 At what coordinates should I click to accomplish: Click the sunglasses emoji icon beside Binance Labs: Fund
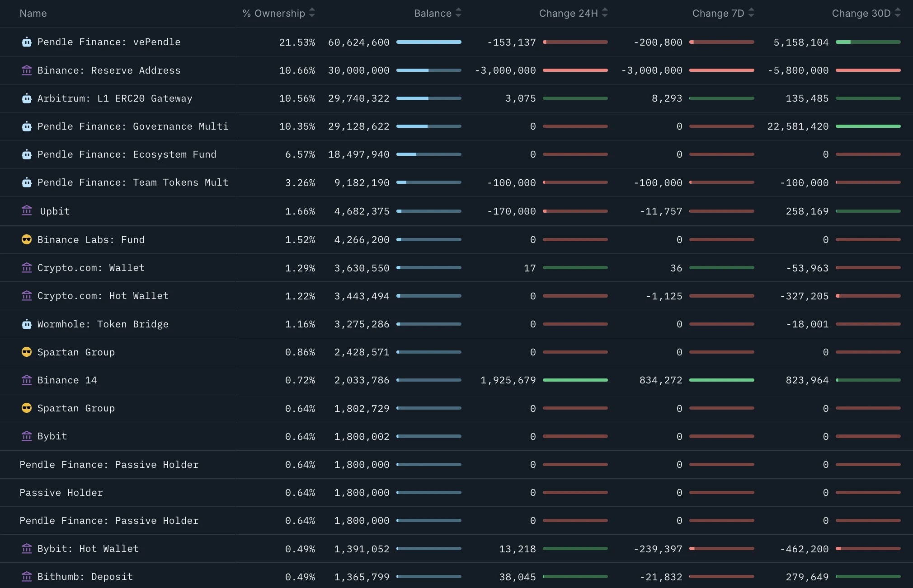tap(27, 239)
